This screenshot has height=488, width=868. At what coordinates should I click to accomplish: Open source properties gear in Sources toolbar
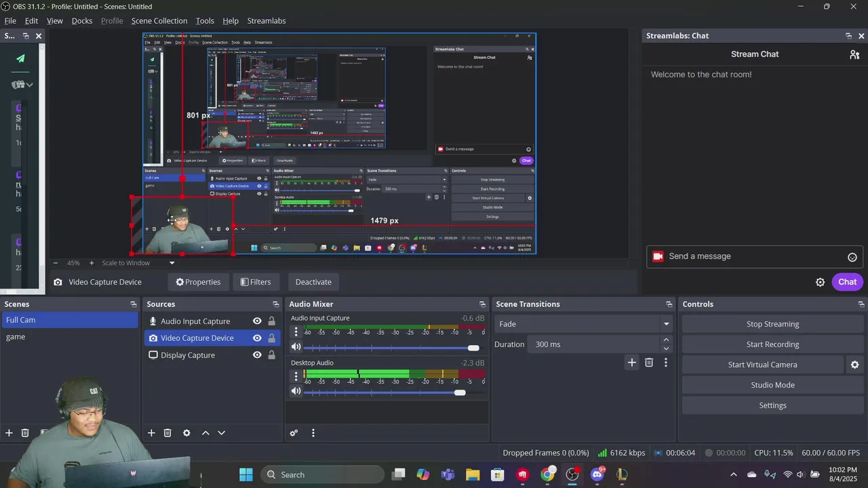[x=186, y=433]
